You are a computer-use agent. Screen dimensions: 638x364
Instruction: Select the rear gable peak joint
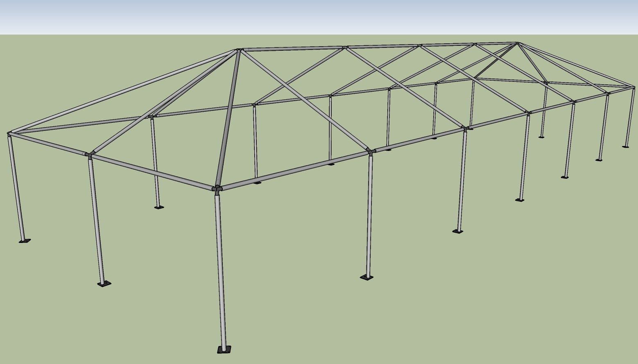click(x=518, y=43)
